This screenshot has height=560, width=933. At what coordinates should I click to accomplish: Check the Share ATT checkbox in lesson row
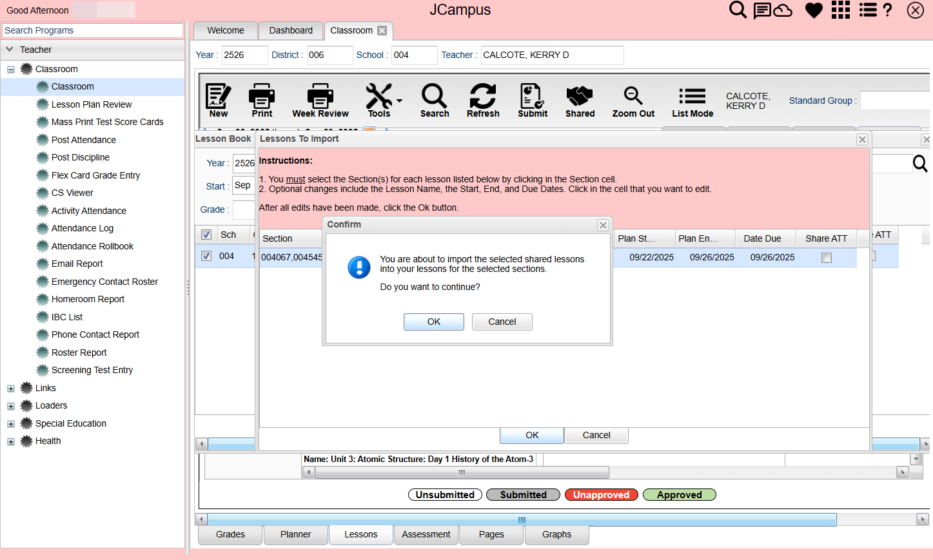[827, 258]
